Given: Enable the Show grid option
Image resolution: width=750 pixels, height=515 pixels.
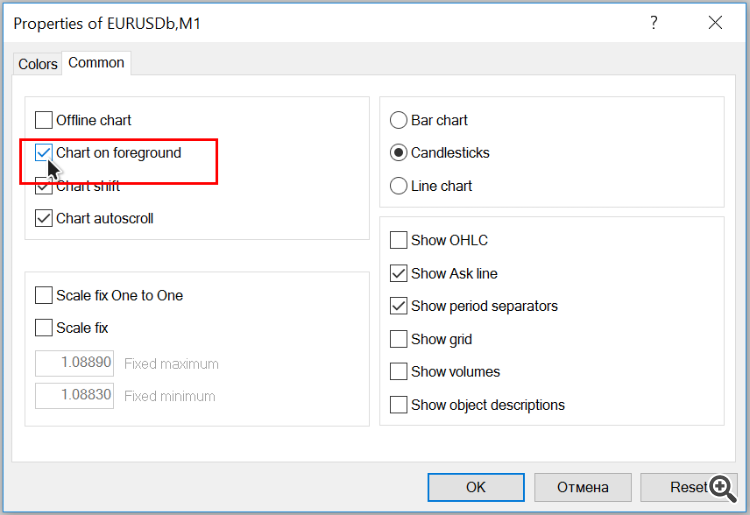Looking at the screenshot, I should (399, 339).
